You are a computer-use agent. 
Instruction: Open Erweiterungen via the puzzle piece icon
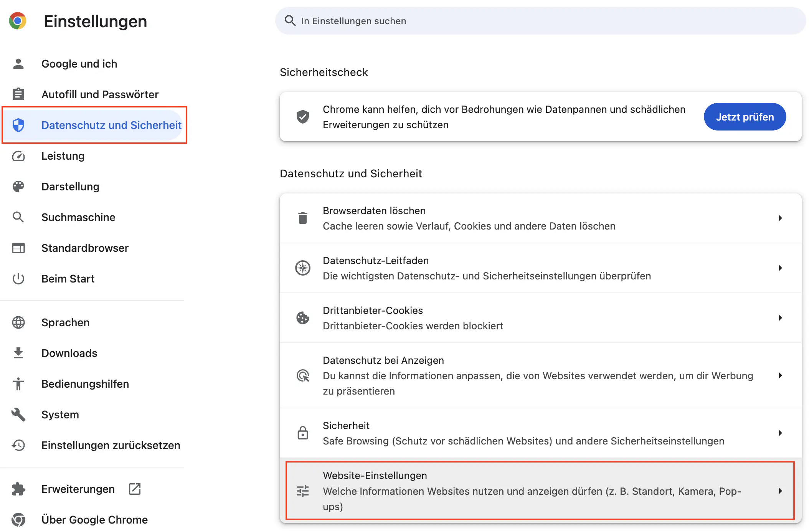point(18,489)
